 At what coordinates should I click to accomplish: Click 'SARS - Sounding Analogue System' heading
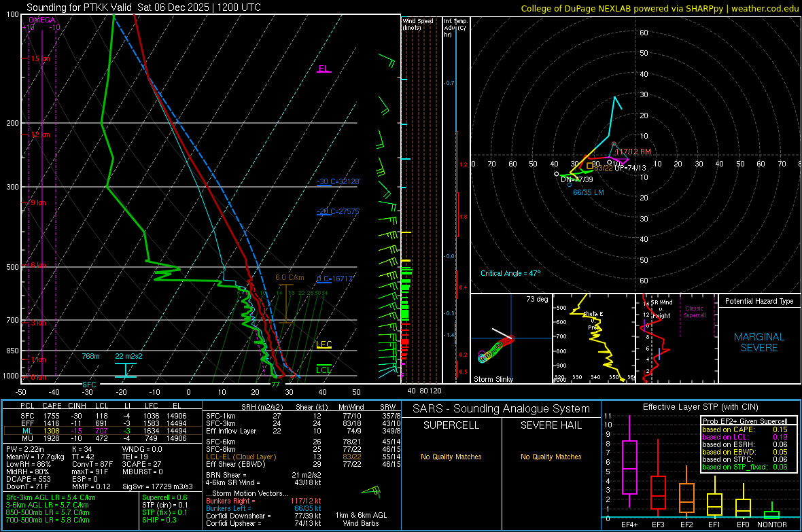coord(501,408)
